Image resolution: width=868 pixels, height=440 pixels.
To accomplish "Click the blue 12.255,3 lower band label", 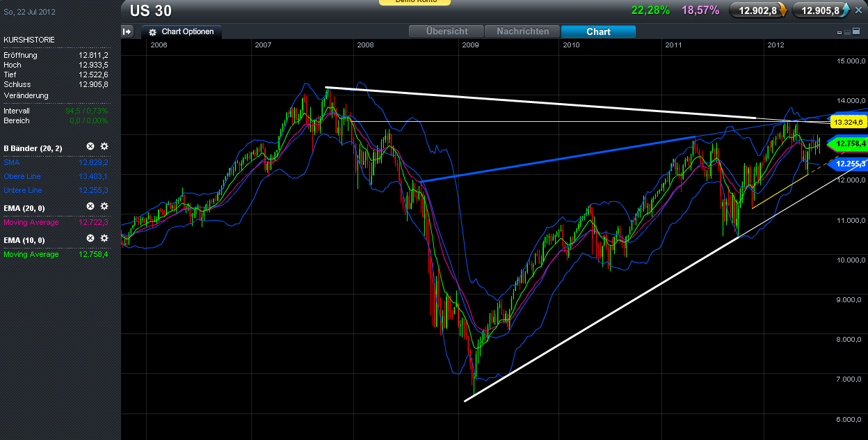I will click(849, 164).
